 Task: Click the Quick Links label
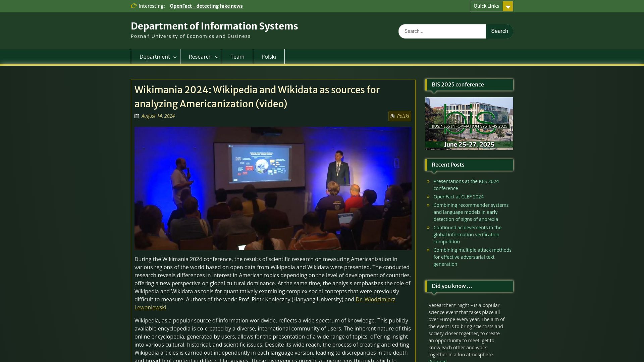tap(486, 6)
